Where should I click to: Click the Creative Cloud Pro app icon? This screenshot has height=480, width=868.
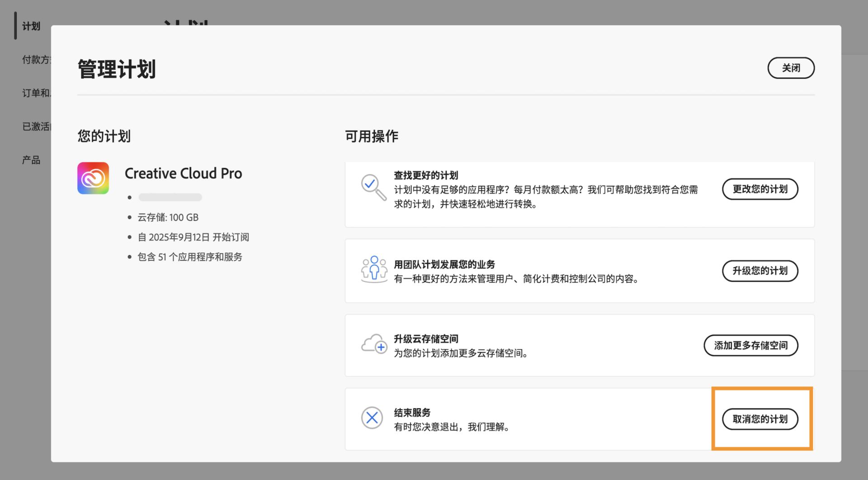(x=93, y=178)
